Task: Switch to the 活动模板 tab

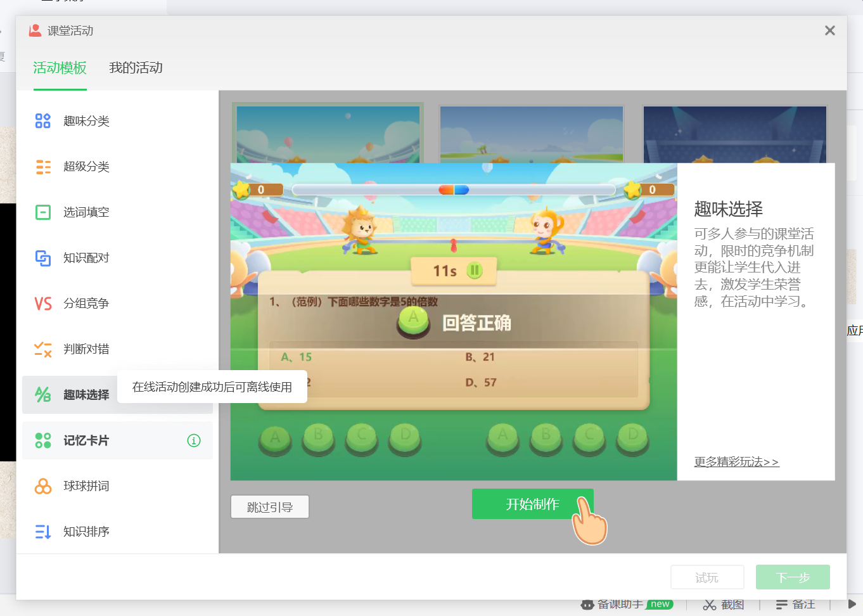Action: pos(60,68)
